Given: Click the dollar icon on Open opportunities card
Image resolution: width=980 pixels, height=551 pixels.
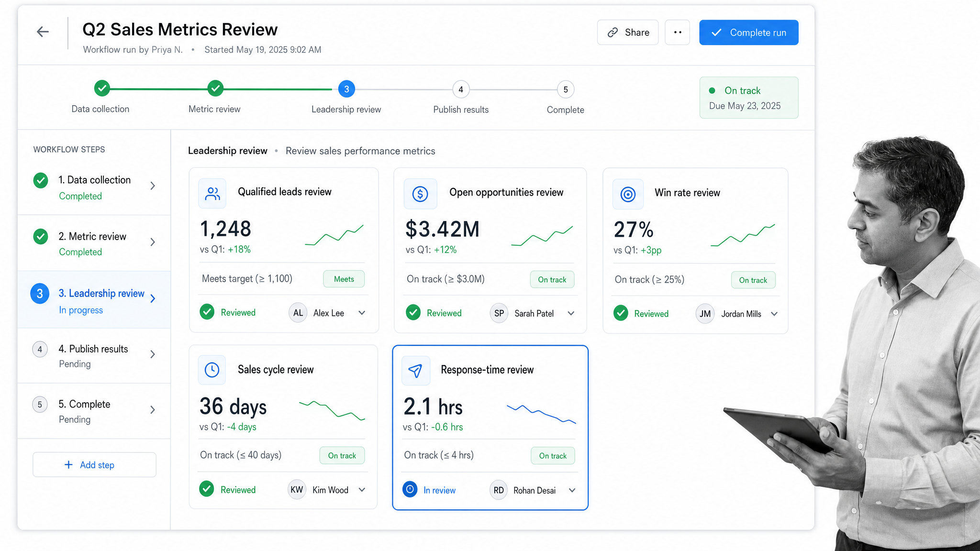Looking at the screenshot, I should tap(420, 194).
